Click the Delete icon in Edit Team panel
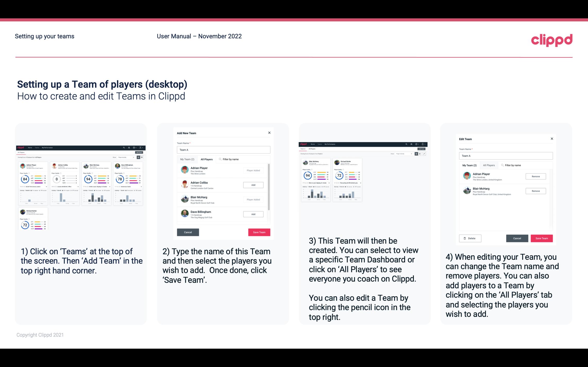588x367 pixels. (x=469, y=238)
